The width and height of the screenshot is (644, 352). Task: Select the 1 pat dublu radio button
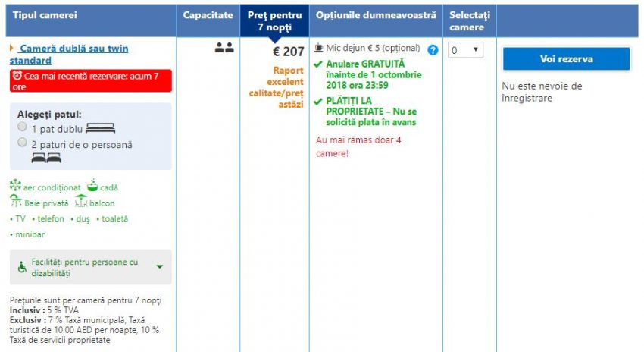(x=23, y=127)
